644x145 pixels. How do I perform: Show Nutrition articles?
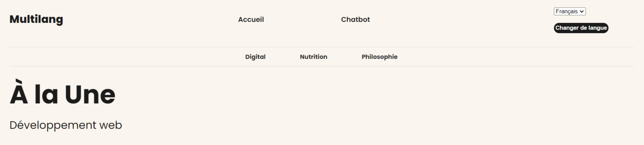313,57
